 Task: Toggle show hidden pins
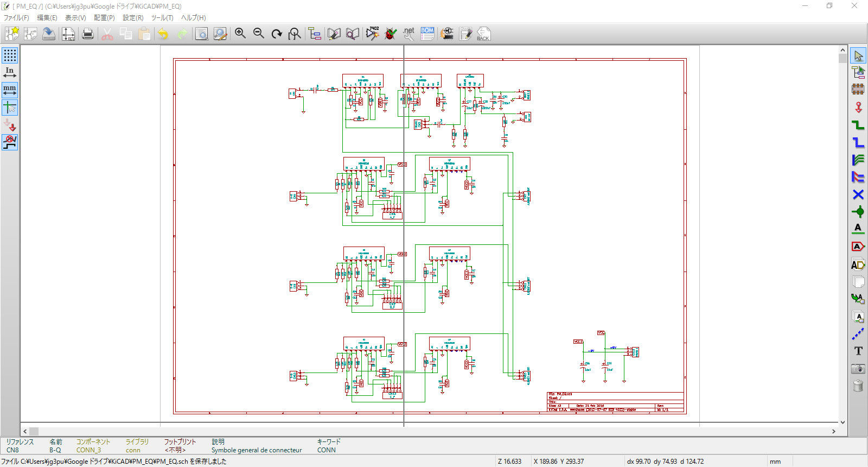coord(10,125)
